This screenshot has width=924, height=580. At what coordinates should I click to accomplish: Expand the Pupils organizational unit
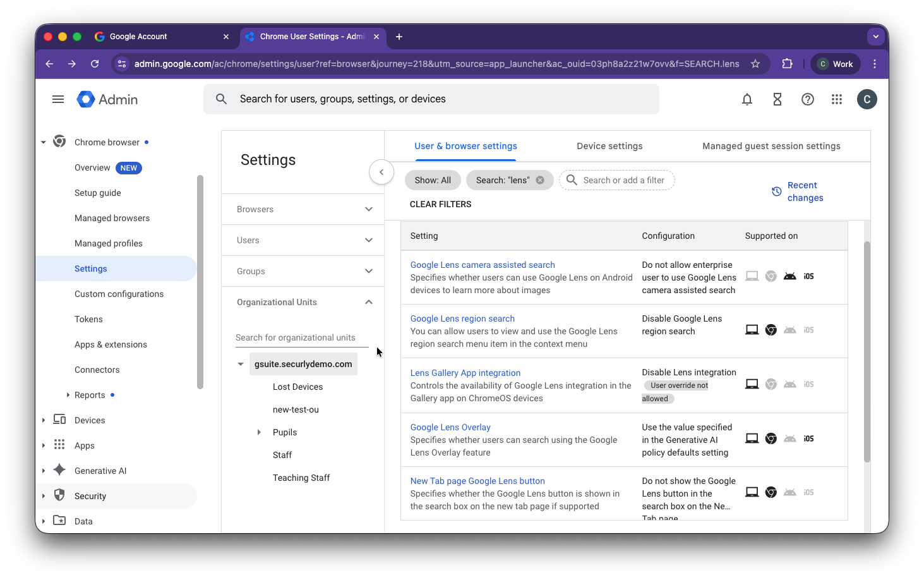[x=259, y=432]
